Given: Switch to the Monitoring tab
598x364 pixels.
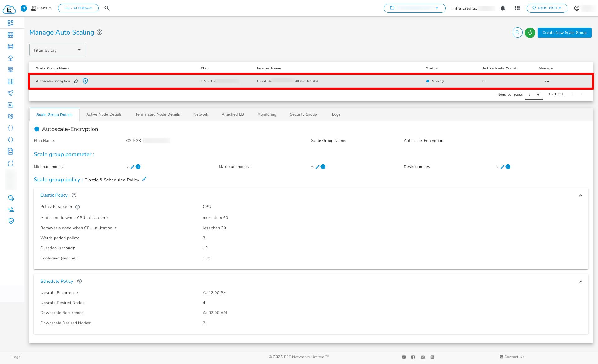Looking at the screenshot, I should tap(267, 114).
